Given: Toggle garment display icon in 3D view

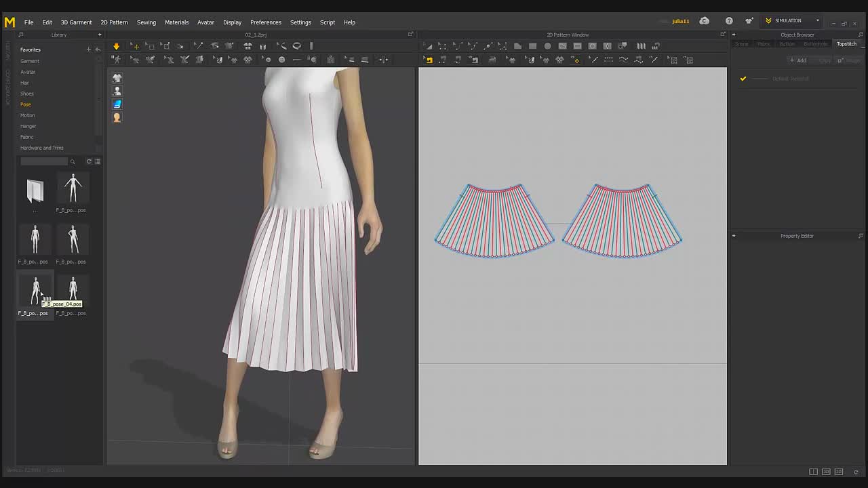Looking at the screenshot, I should click(x=117, y=78).
